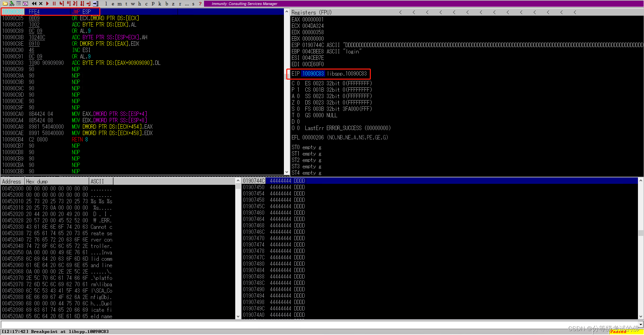This screenshot has height=335, width=644.
Task: Open command history dropdown arrow
Action: pos(641,325)
